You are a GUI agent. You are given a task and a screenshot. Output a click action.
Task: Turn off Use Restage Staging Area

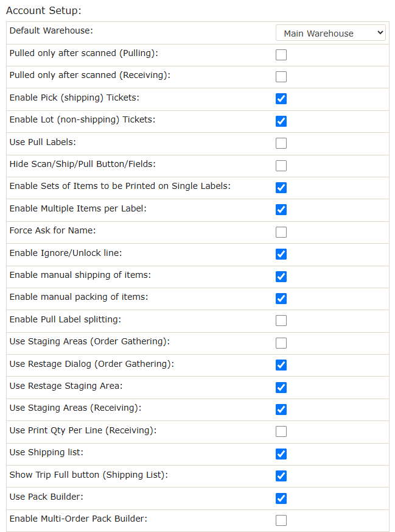point(281,388)
